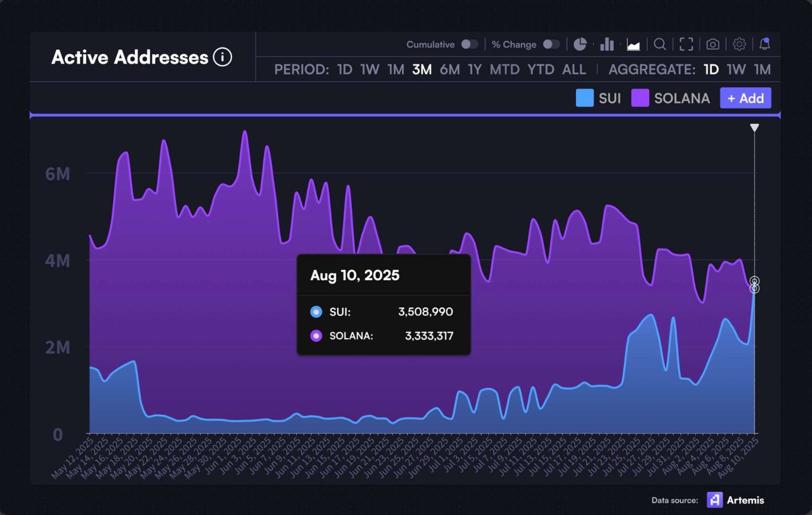This screenshot has width=812, height=515.
Task: Click the SOLANA purple color swatch
Action: point(640,98)
